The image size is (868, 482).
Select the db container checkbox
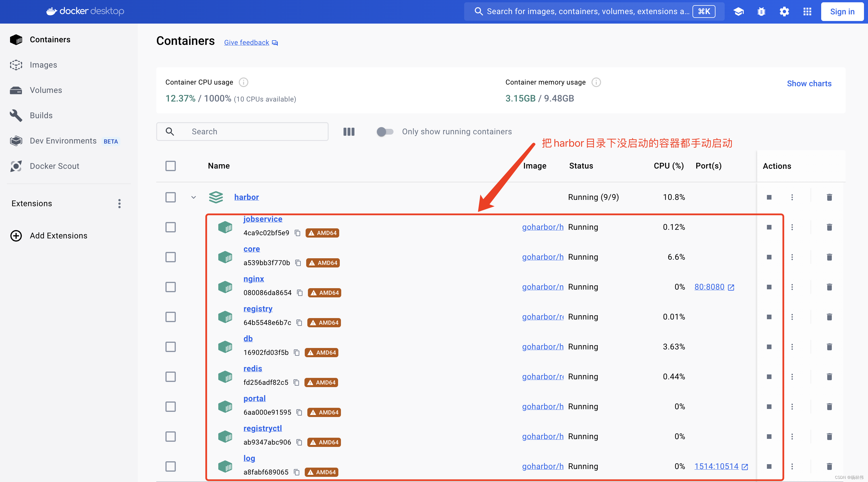[x=171, y=347]
